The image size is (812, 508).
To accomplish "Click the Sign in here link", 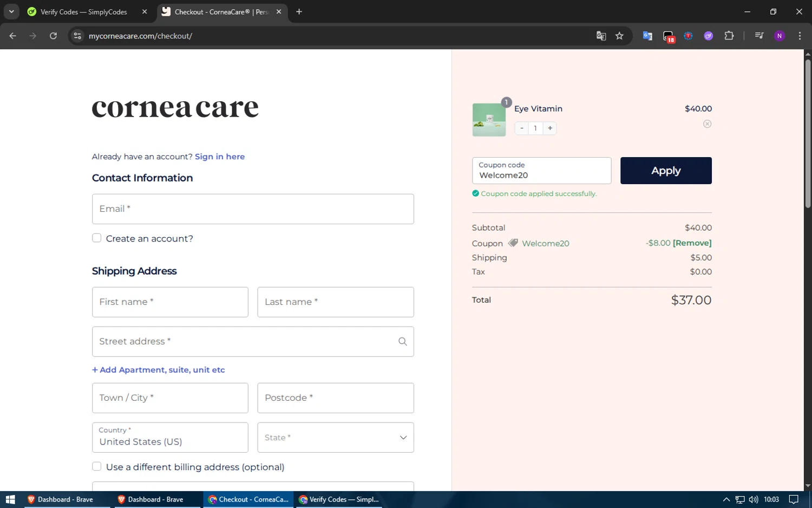I will point(220,157).
